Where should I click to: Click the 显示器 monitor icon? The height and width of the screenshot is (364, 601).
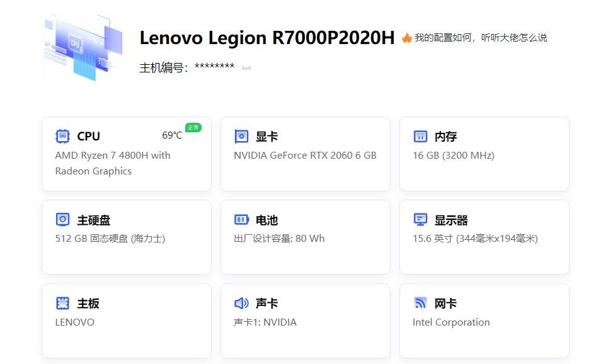[420, 220]
